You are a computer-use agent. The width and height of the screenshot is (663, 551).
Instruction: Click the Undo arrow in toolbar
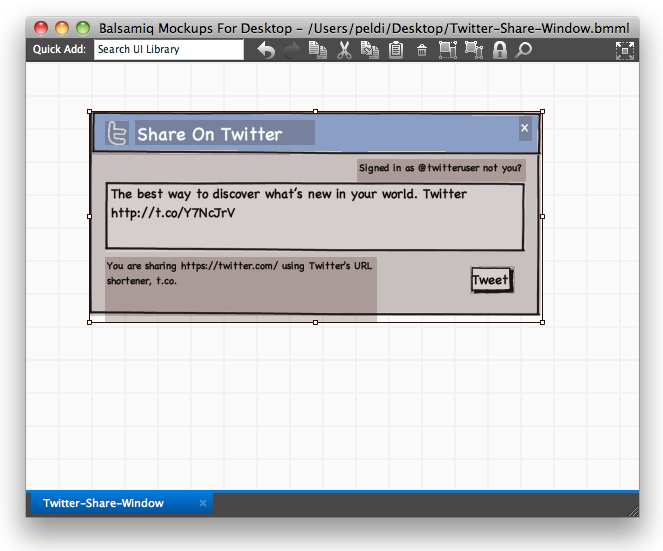click(x=266, y=50)
